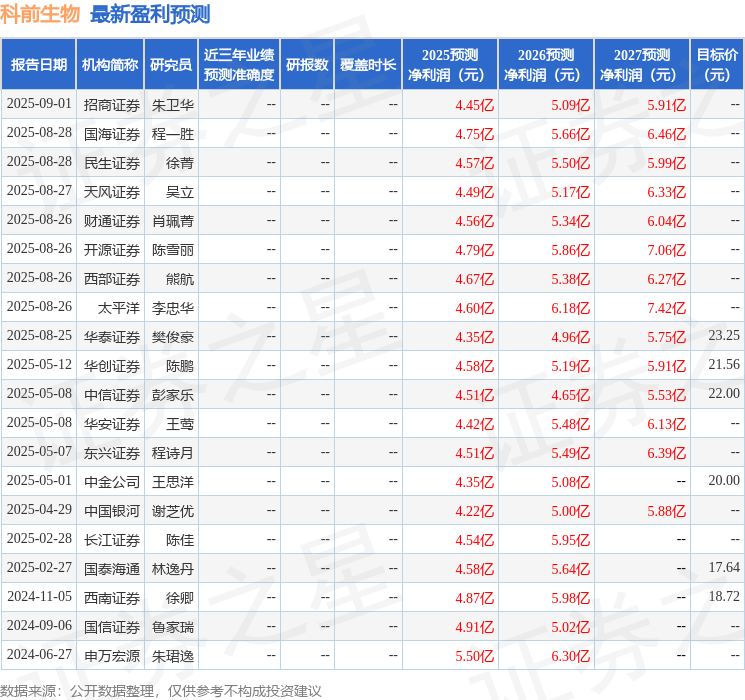Click the target price 20.00

pyautogui.click(x=724, y=480)
